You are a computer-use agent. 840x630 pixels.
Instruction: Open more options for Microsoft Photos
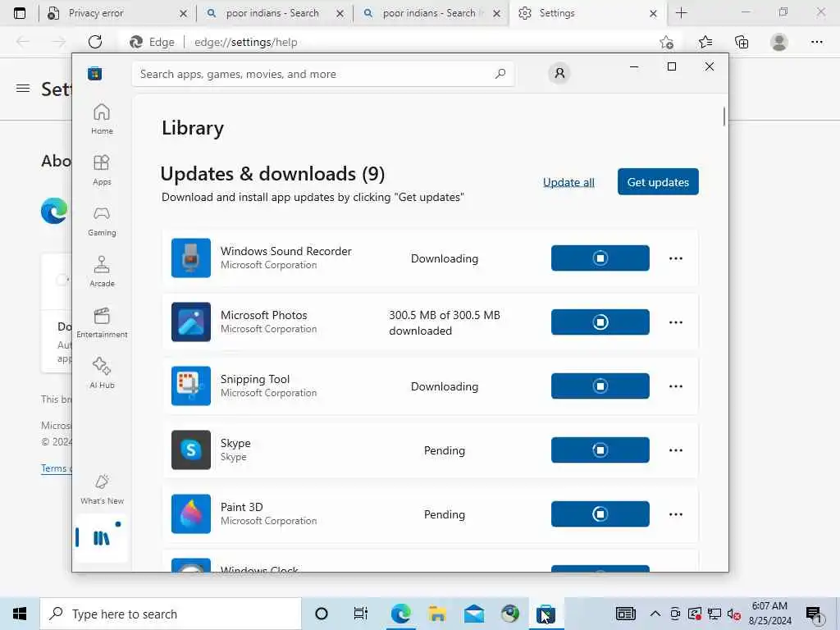pos(676,322)
